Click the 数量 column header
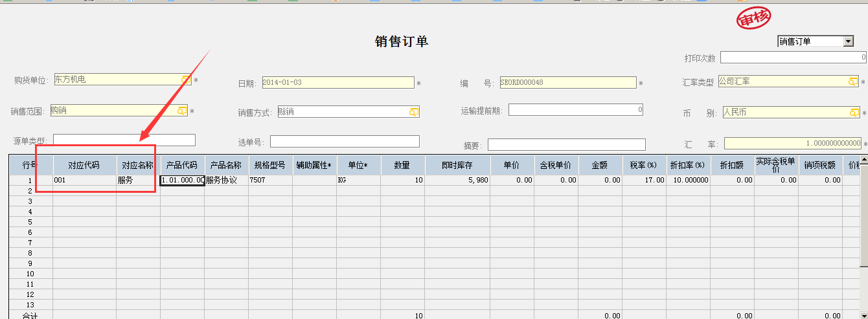 [402, 165]
